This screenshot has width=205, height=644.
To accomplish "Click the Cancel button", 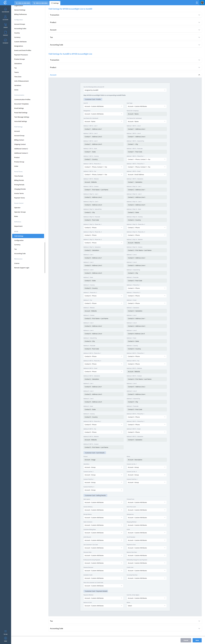I will (186, 640).
